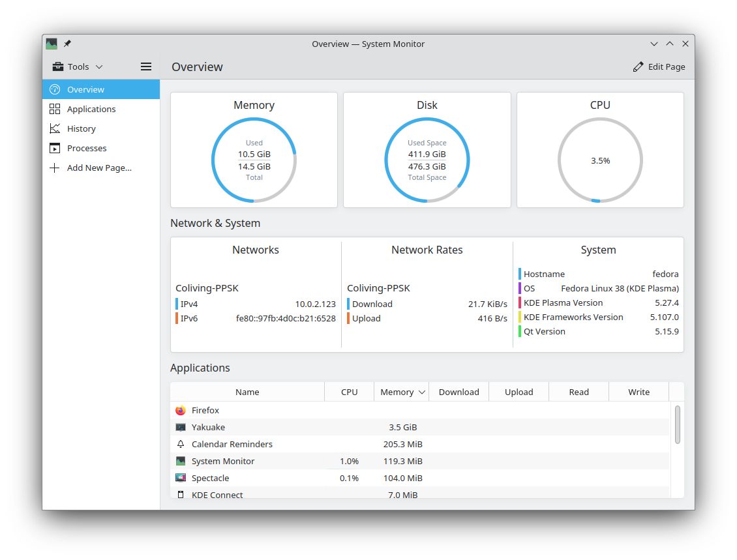The image size is (737, 560).
Task: Switch to the Applications page
Action: [91, 109]
